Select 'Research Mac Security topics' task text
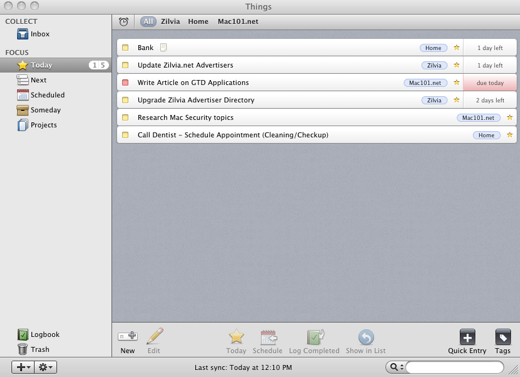The width and height of the screenshot is (520, 377). click(185, 117)
